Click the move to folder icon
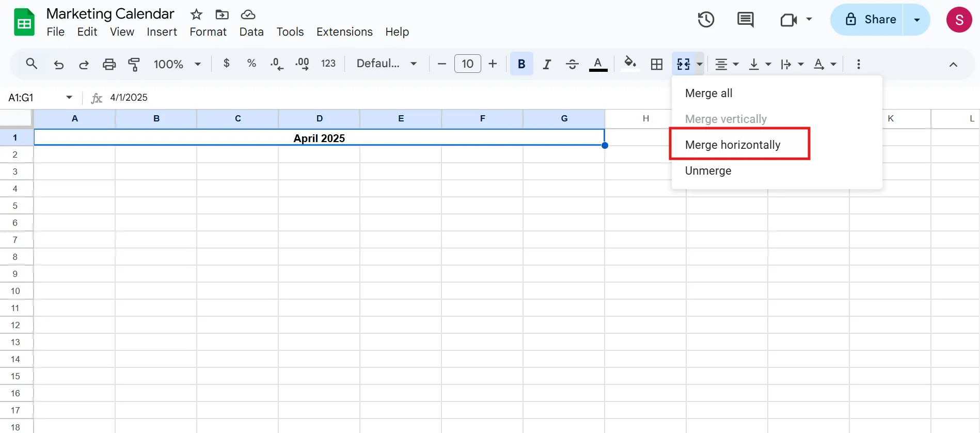 [x=222, y=14]
